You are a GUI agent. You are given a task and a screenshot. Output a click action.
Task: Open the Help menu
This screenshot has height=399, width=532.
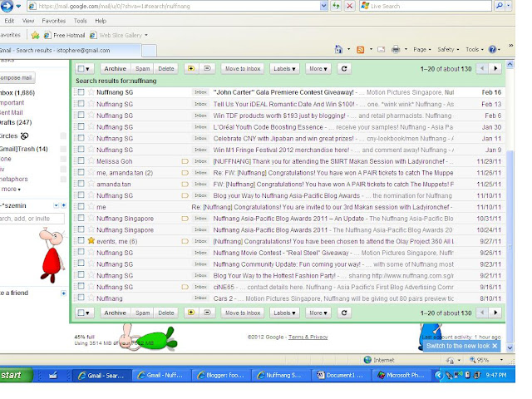[x=101, y=21]
